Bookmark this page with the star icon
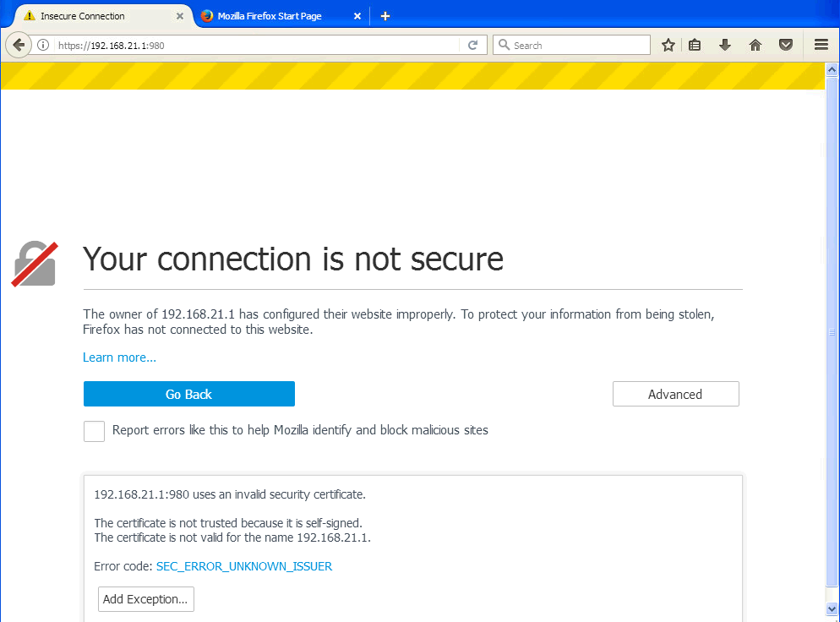The width and height of the screenshot is (840, 622). point(668,46)
